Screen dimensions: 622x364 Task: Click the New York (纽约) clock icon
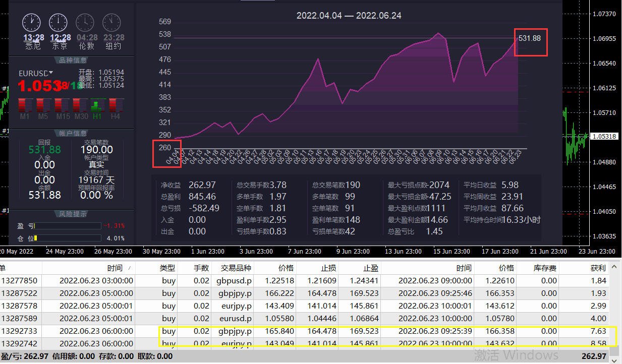point(111,23)
